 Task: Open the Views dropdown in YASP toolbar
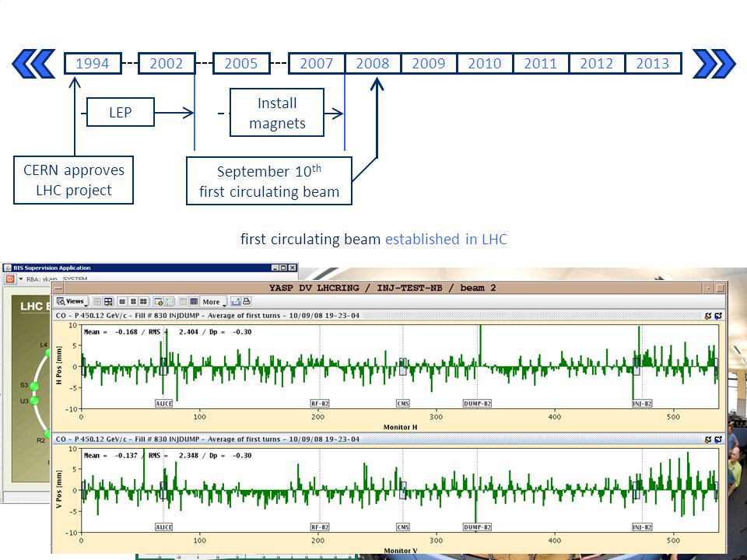tap(72, 302)
